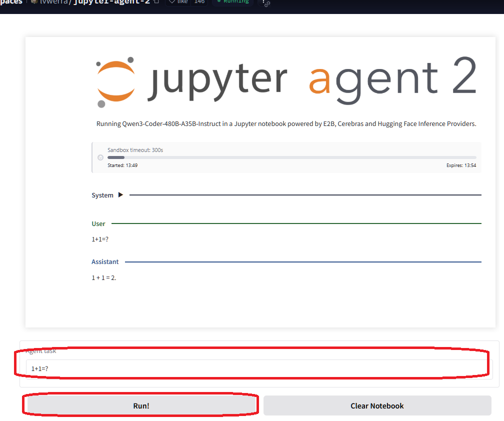
Task: Click the Assistant section header
Action: click(105, 261)
